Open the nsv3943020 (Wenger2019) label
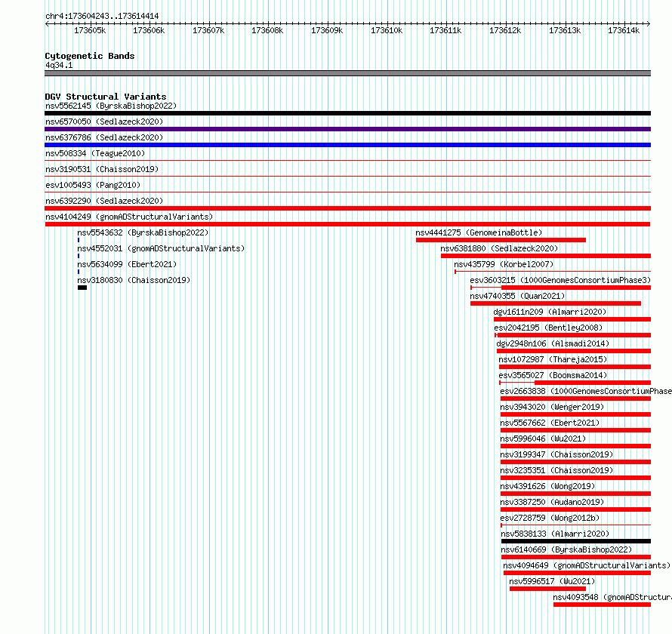Screen dimensions: 672x634 coord(552,407)
